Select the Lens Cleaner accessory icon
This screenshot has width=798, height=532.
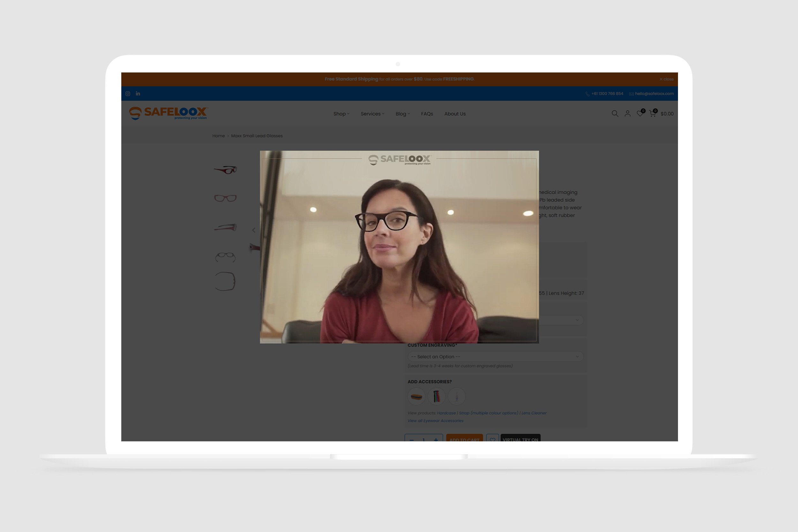point(457,396)
